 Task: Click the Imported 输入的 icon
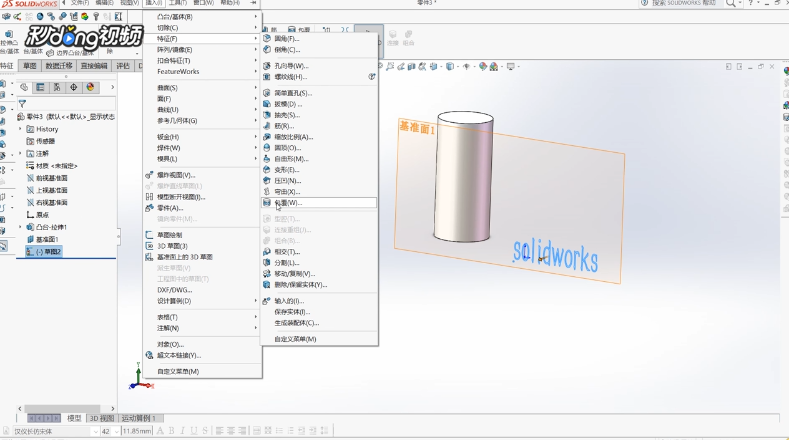tap(267, 301)
